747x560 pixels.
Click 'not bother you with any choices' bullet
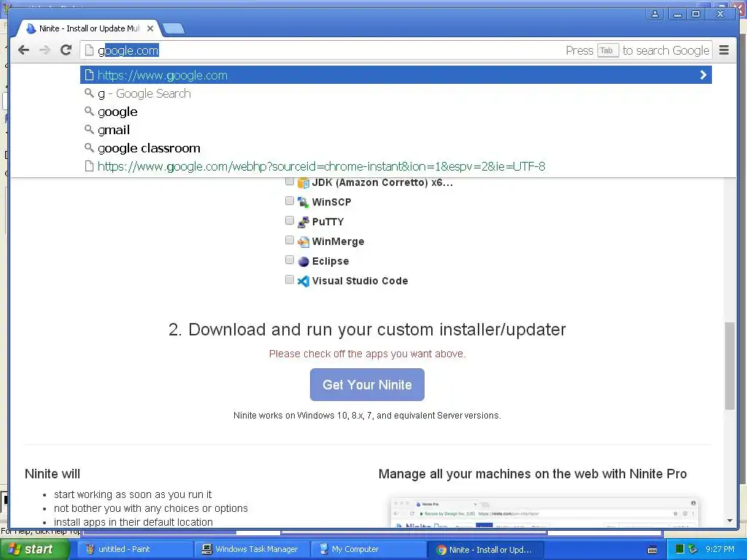(x=150, y=508)
